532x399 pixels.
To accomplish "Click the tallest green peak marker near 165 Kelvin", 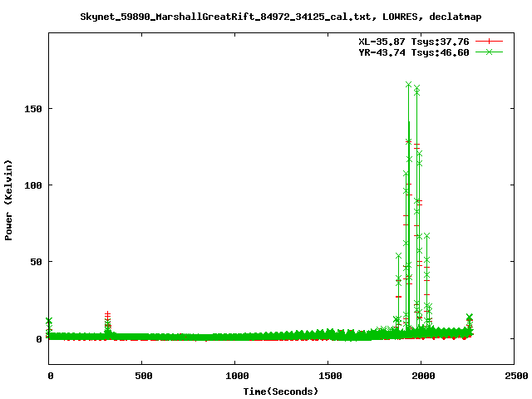I will [408, 85].
